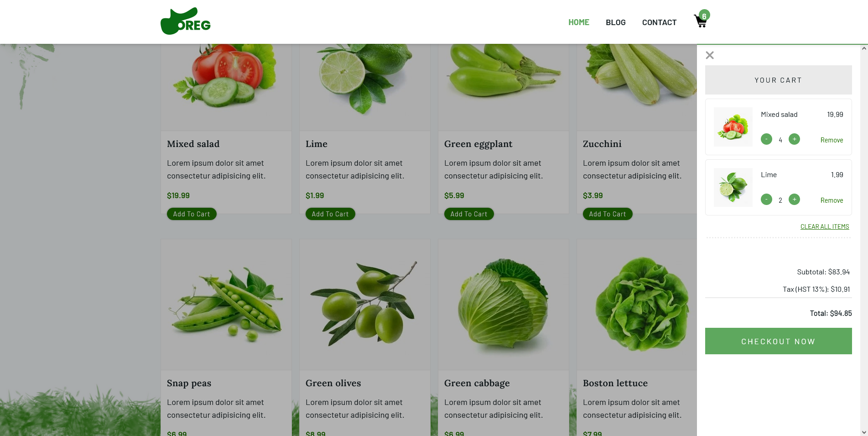Click Lime thumbnail in cart
This screenshot has width=868, height=436.
(x=733, y=187)
